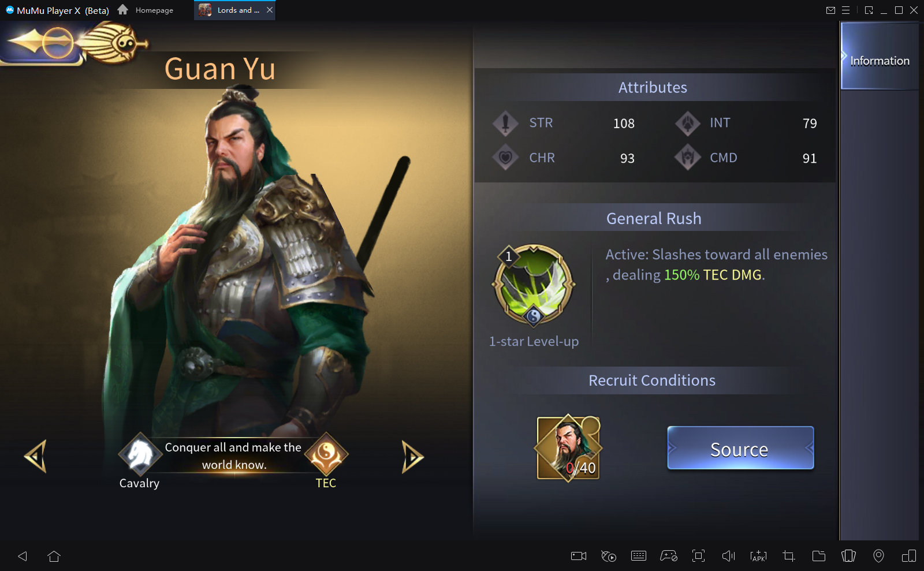924x571 pixels.
Task: Click the volume icon in bottom toolbar
Action: coord(728,556)
